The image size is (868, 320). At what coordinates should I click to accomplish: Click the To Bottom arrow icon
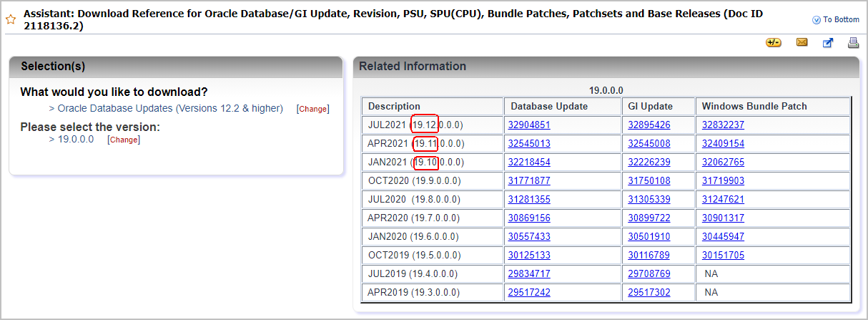[816, 20]
